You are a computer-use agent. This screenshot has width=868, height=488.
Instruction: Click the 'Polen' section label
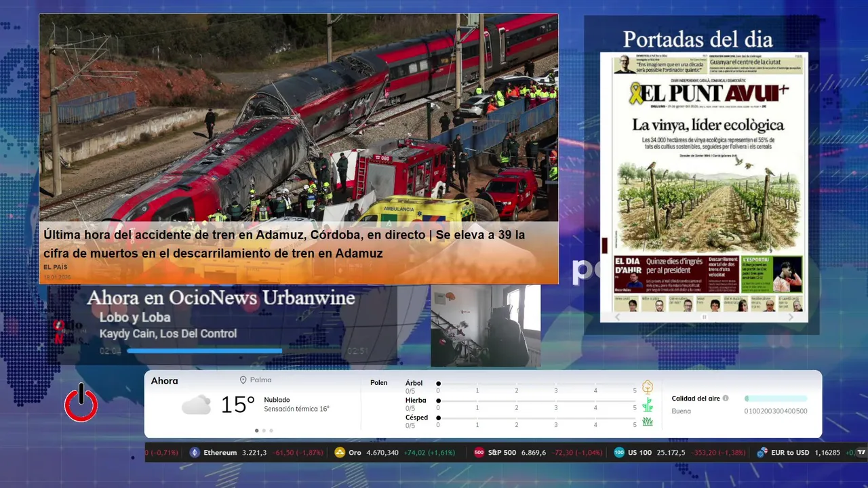pyautogui.click(x=379, y=383)
